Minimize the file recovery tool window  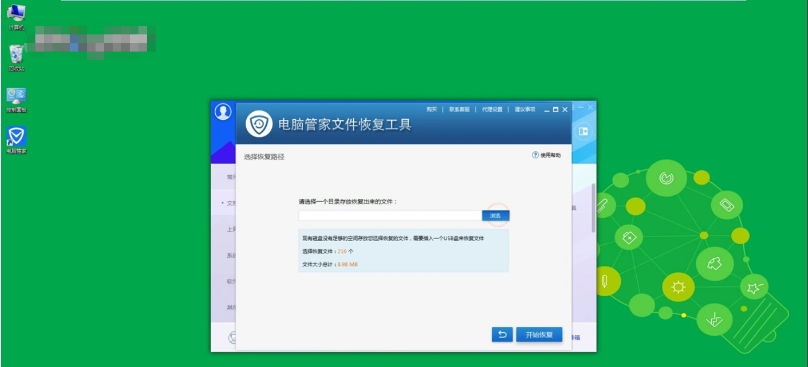click(x=547, y=110)
